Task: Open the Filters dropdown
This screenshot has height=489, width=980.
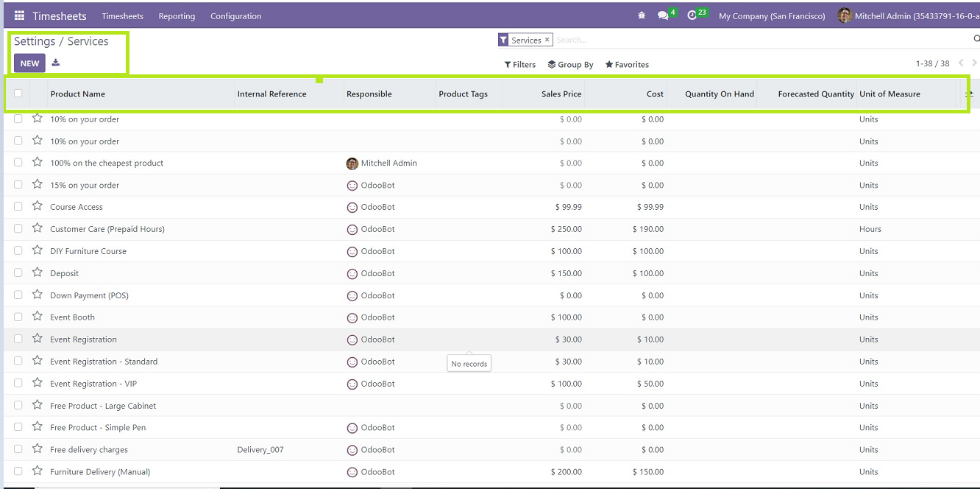Action: [x=520, y=64]
